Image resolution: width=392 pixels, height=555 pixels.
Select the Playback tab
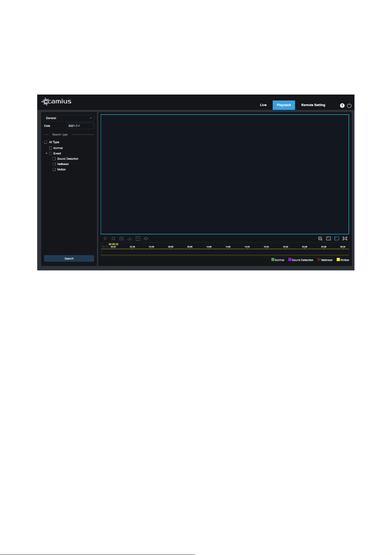284,105
